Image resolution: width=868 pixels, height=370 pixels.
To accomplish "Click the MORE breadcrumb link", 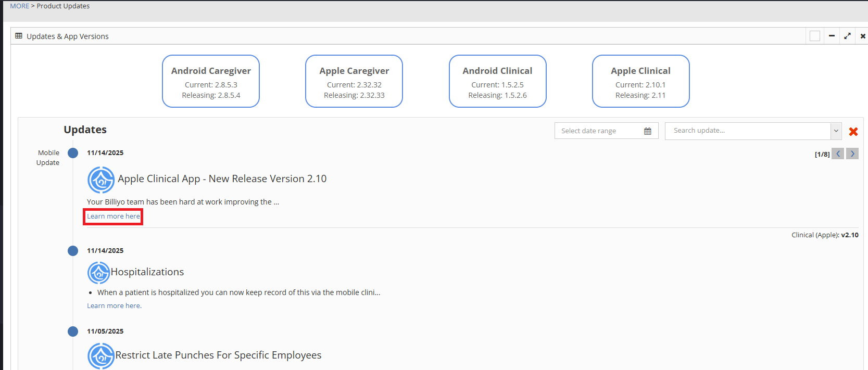I will click(20, 6).
